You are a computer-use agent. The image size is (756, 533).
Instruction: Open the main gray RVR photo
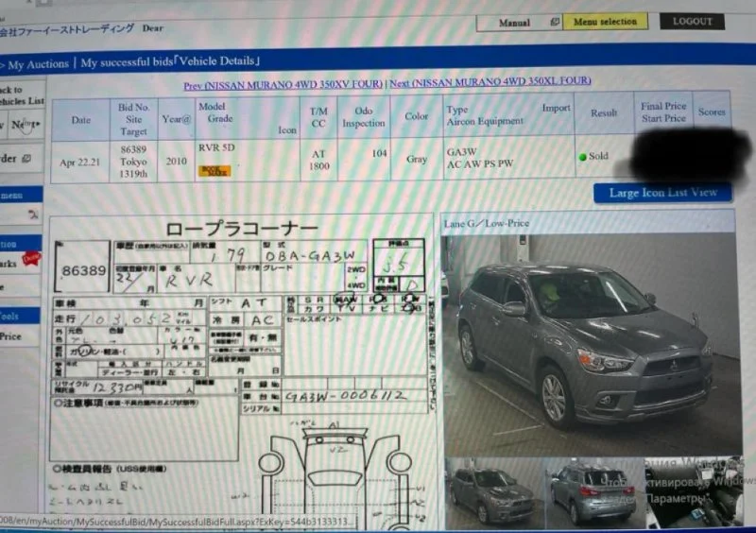pos(592,344)
